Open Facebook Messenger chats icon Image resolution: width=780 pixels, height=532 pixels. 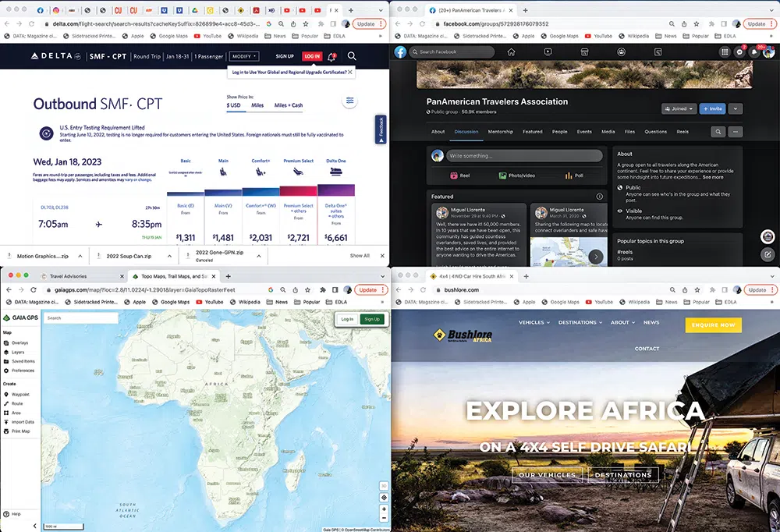tap(739, 51)
